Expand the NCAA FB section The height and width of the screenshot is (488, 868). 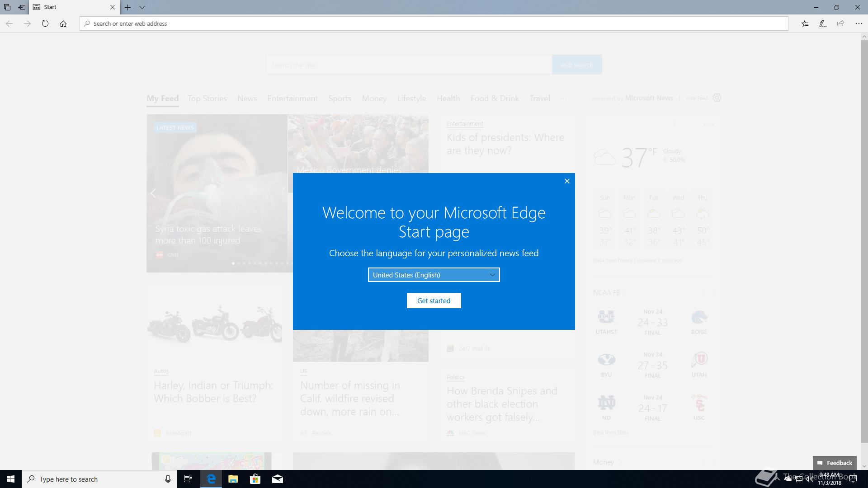pyautogui.click(x=609, y=293)
